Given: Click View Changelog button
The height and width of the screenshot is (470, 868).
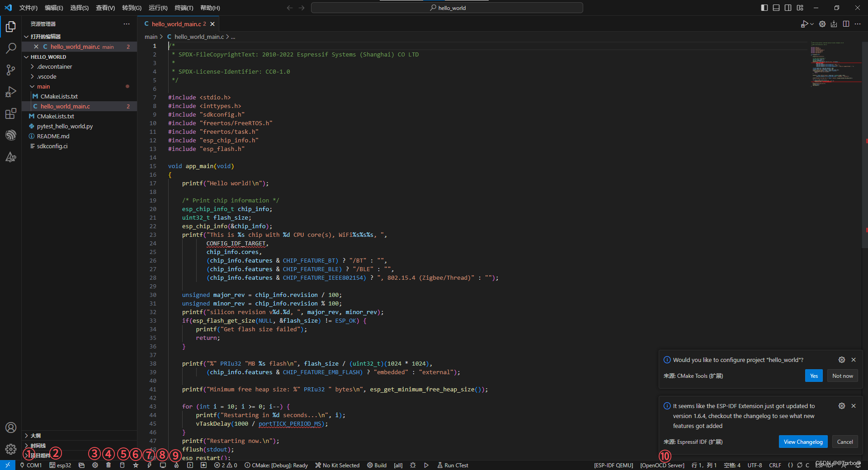Looking at the screenshot, I should 803,442.
